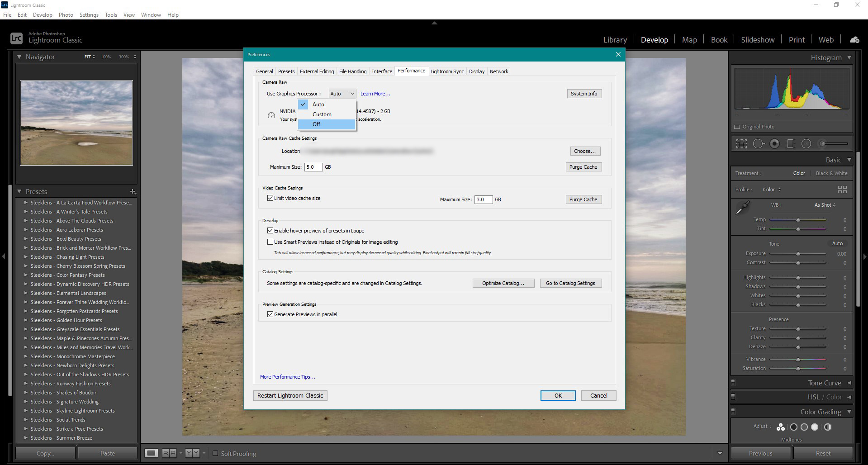Choose Shadows circle in Color Grading
Viewport: 868px width, 465px height.
(x=793, y=427)
